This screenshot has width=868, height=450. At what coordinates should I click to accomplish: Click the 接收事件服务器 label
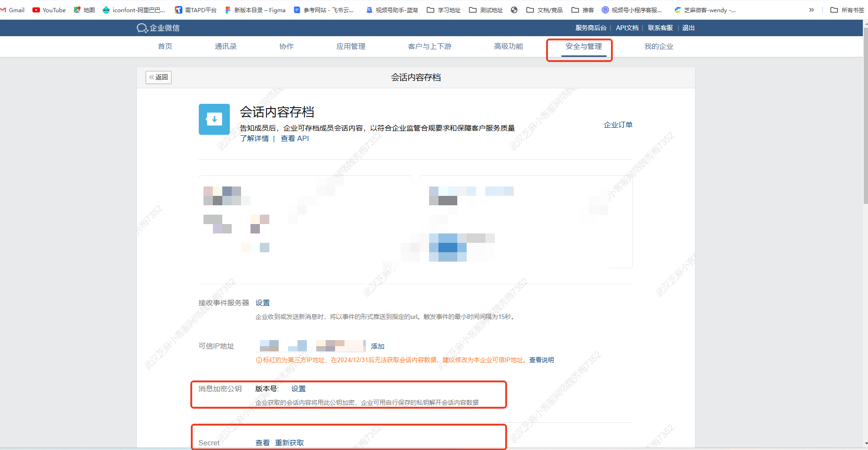pyautogui.click(x=224, y=303)
